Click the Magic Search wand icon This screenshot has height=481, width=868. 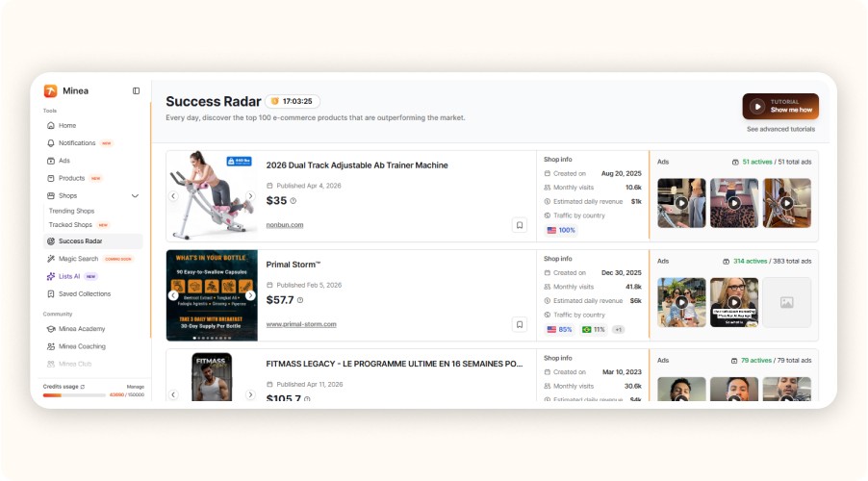click(51, 259)
